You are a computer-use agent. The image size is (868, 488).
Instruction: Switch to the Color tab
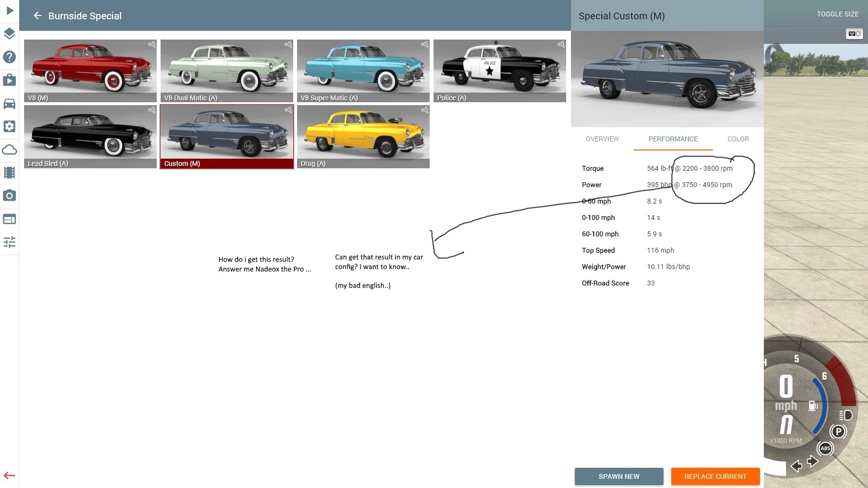click(x=738, y=139)
